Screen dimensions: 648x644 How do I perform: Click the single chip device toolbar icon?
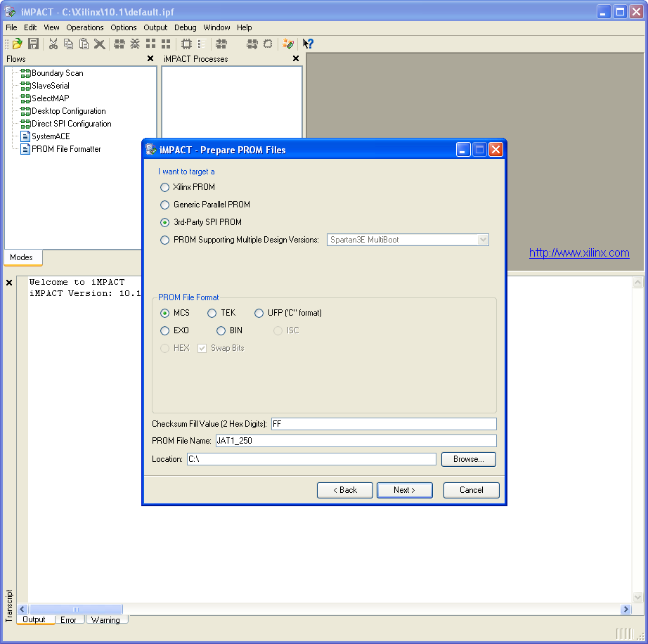[x=186, y=44]
